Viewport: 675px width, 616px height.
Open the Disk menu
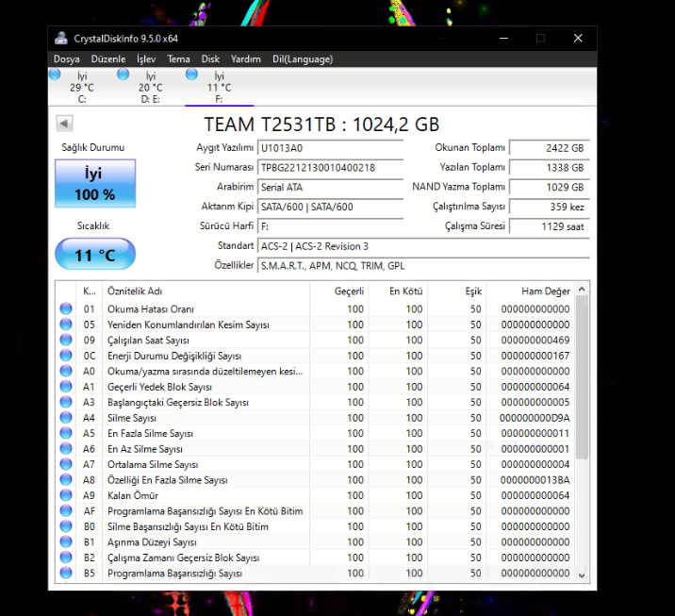[x=210, y=59]
